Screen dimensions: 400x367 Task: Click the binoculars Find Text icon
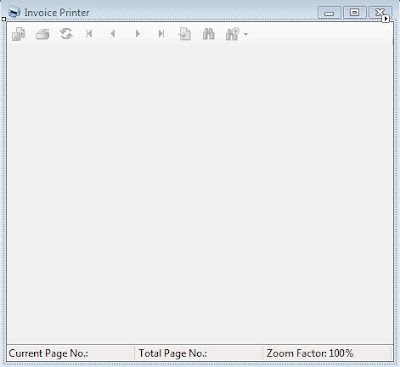[x=209, y=34]
